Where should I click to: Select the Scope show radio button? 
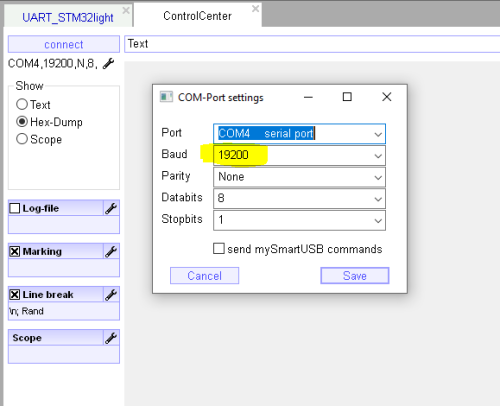[22, 139]
